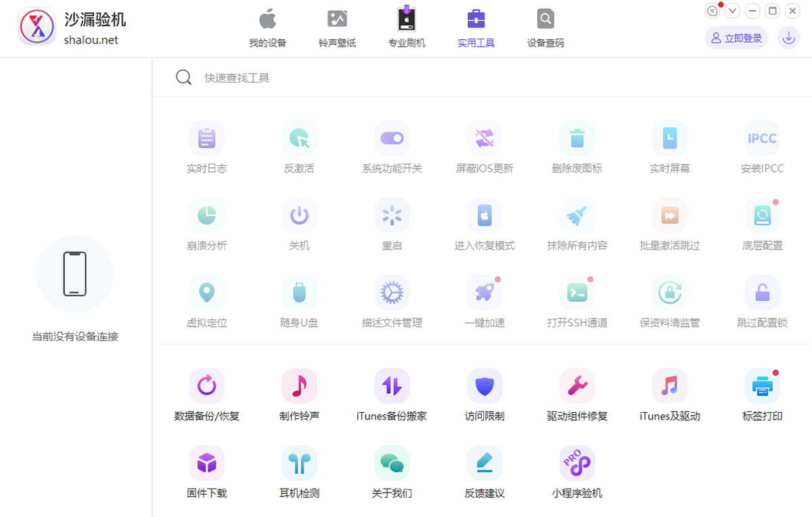Open 驱动组件修复 wrench tool
This screenshot has height=517, width=812.
coord(577,386)
